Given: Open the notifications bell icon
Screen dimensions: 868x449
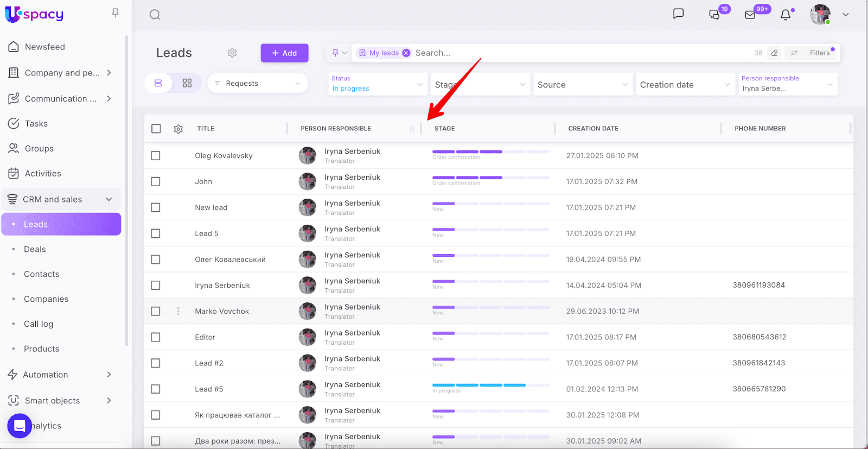Looking at the screenshot, I should pos(785,15).
